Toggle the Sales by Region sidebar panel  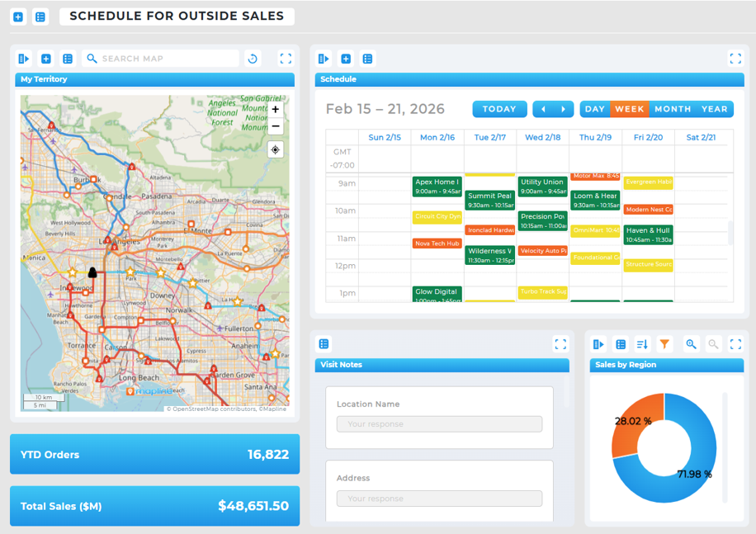pos(598,344)
